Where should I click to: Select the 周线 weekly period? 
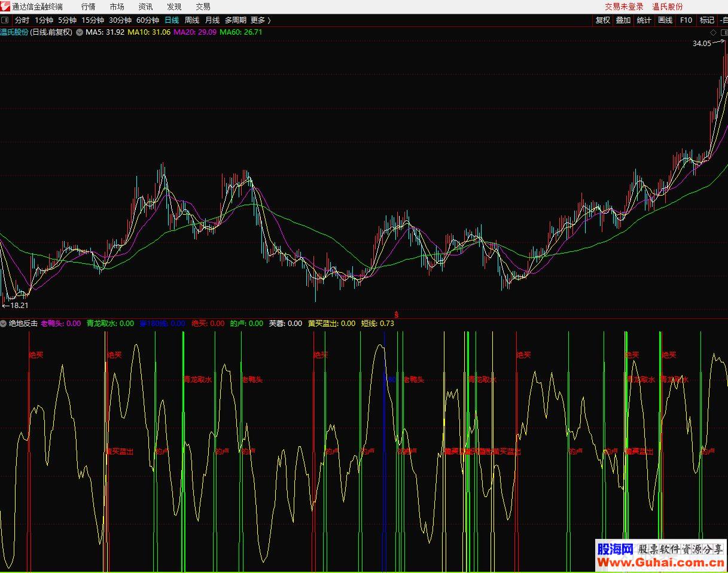click(192, 20)
